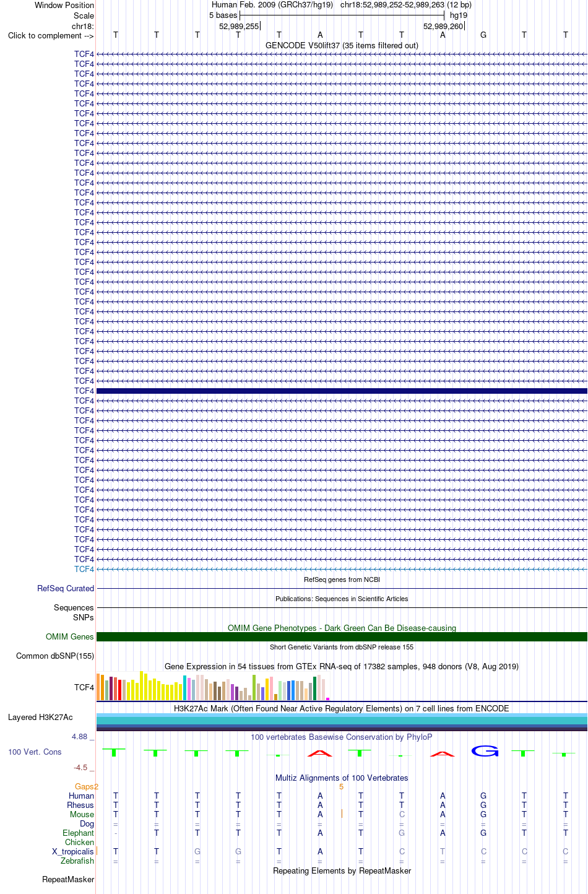Click the 52,989,260 coordinate marker

pyautogui.click(x=443, y=26)
